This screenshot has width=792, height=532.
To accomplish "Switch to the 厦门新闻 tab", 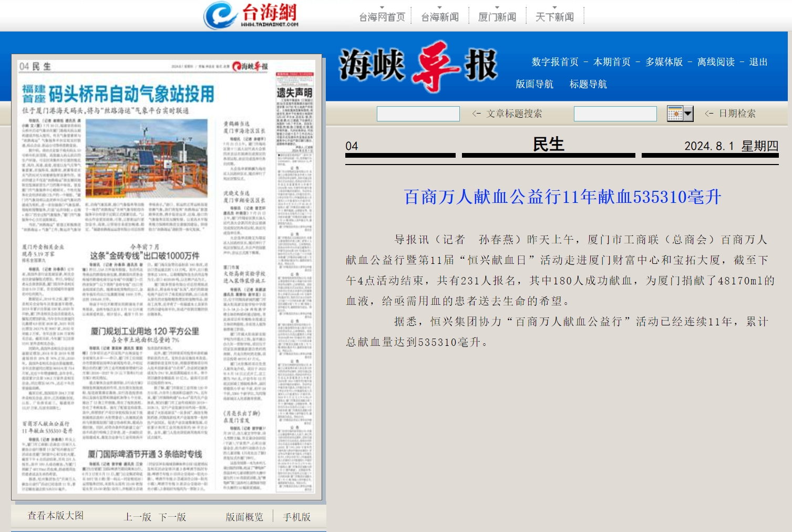I will 497,16.
